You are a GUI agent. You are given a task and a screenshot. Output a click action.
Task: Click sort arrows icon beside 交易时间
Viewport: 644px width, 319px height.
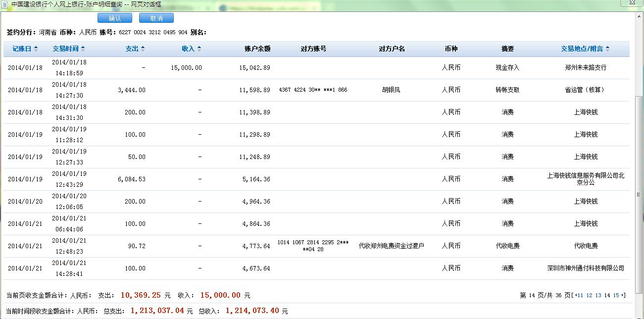83,49
